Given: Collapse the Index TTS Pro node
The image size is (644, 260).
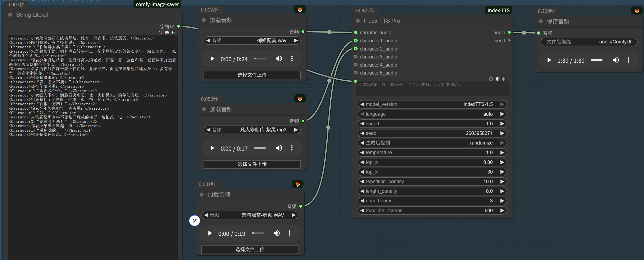Looking at the screenshot, I should (358, 21).
